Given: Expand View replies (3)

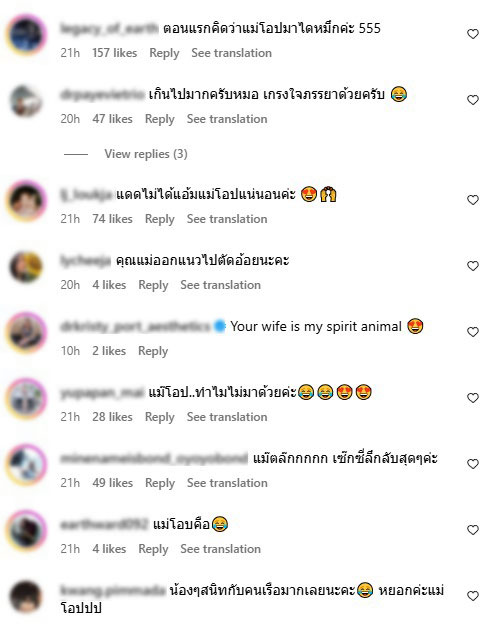Looking at the screenshot, I should click(146, 154).
